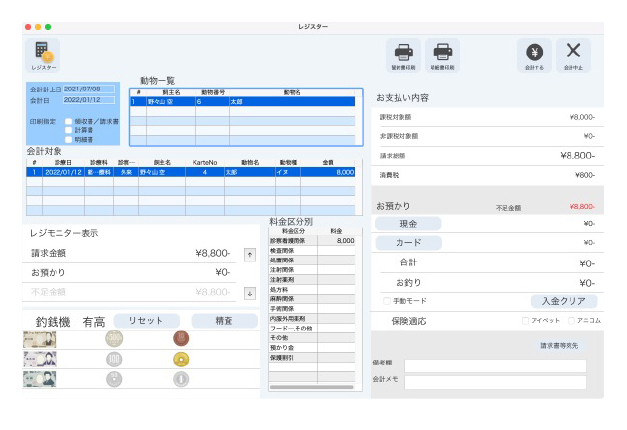Click the 100 yen coin

114,359
